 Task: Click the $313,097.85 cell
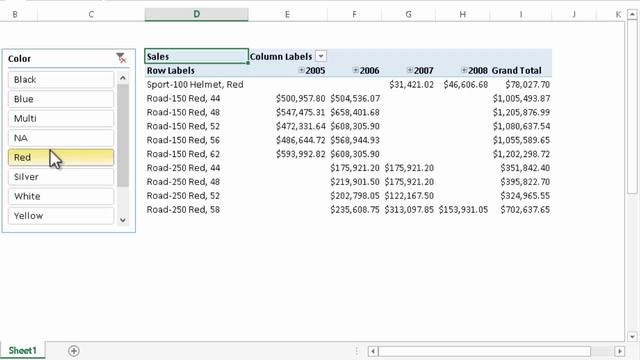tap(409, 209)
